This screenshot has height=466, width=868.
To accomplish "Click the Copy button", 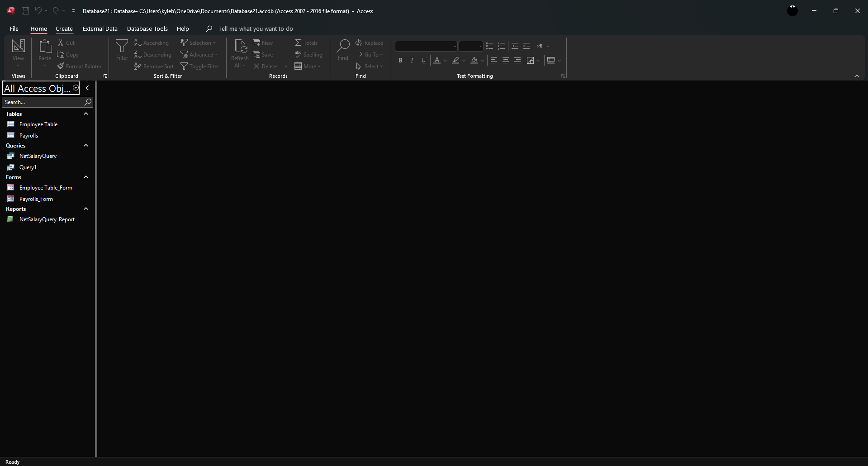I will (x=68, y=54).
